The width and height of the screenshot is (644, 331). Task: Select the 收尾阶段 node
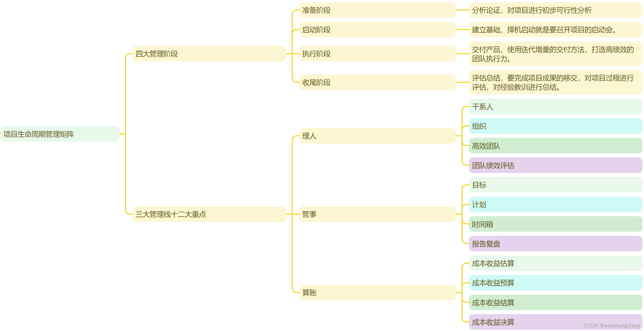pyautogui.click(x=377, y=82)
